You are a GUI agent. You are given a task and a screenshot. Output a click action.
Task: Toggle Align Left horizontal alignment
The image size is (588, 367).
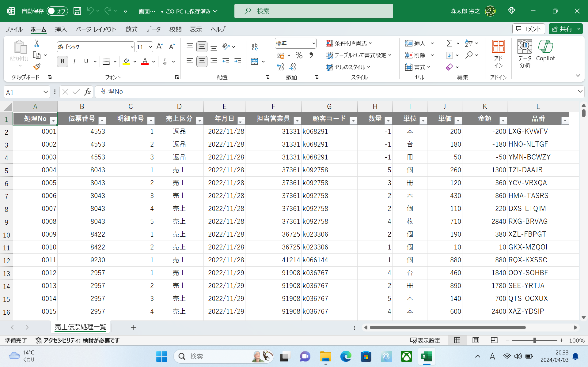coord(190,62)
